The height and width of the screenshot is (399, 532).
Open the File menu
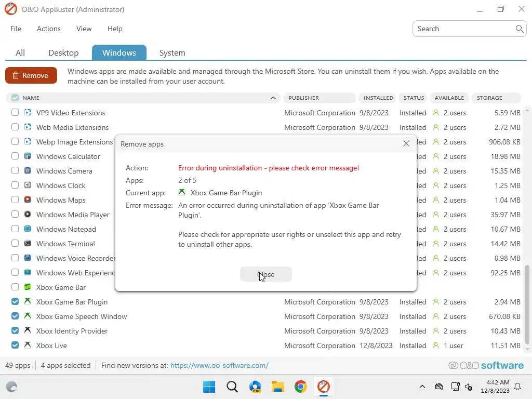point(16,29)
